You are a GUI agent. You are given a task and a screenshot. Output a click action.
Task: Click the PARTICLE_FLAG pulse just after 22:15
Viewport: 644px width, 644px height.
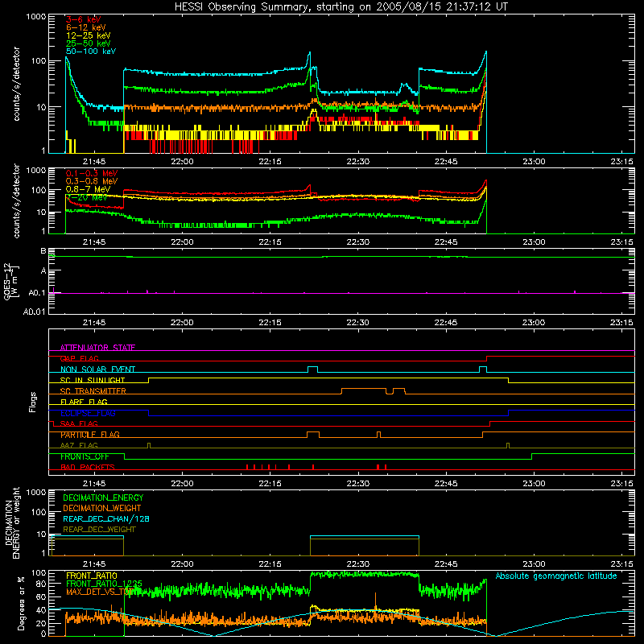coord(313,435)
